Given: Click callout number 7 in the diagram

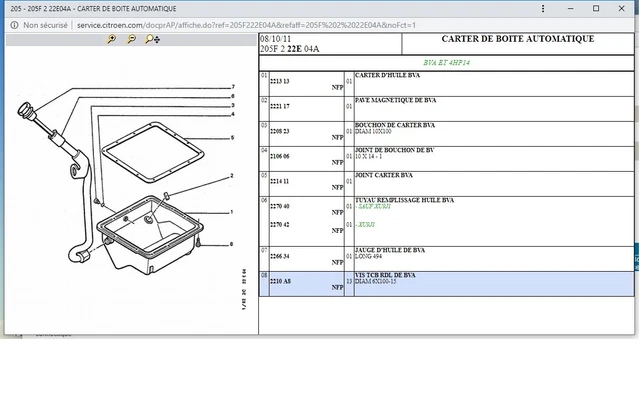Looking at the screenshot, I should [233, 87].
